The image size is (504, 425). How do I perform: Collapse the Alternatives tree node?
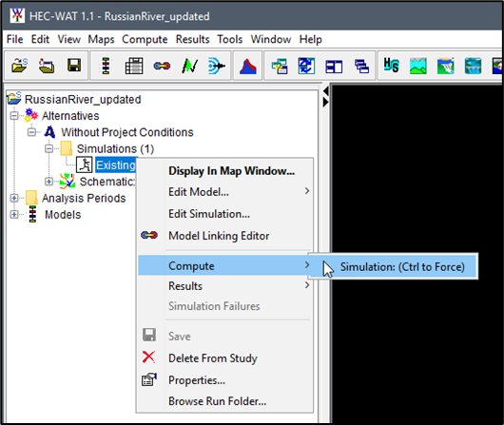tap(14, 116)
